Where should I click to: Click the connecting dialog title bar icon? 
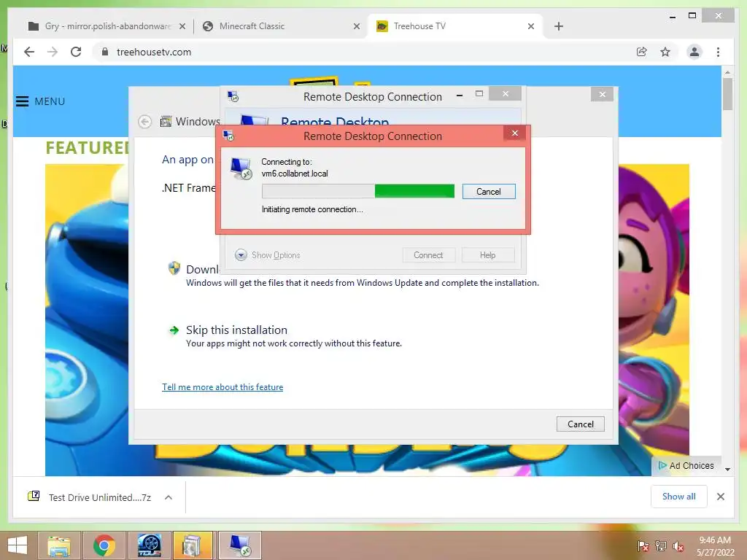pyautogui.click(x=228, y=136)
